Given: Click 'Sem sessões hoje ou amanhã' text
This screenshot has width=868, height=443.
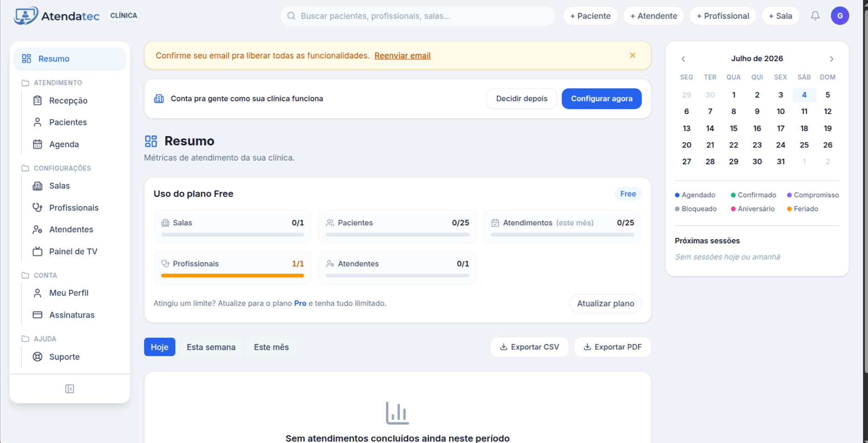Looking at the screenshot, I should 728,257.
